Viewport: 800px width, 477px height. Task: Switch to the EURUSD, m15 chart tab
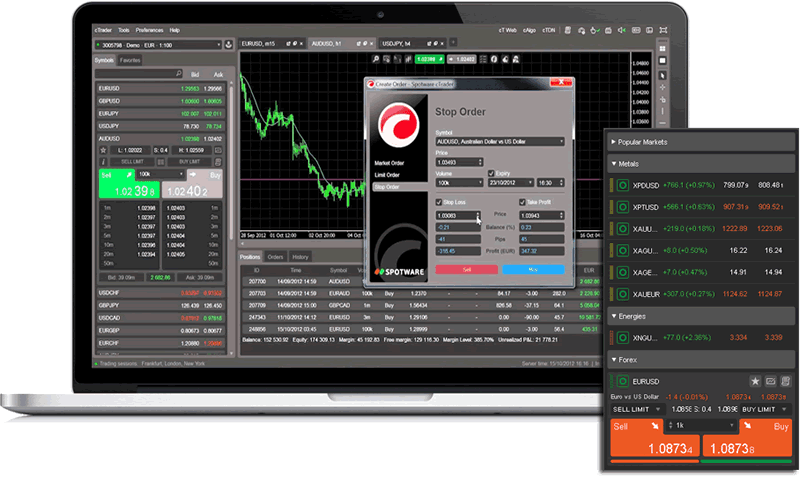(x=272, y=44)
